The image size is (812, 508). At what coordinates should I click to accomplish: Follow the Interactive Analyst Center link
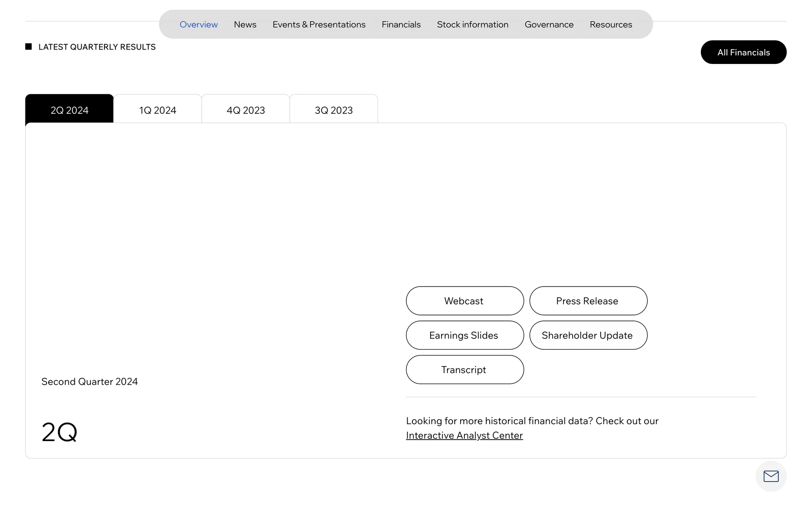464,435
